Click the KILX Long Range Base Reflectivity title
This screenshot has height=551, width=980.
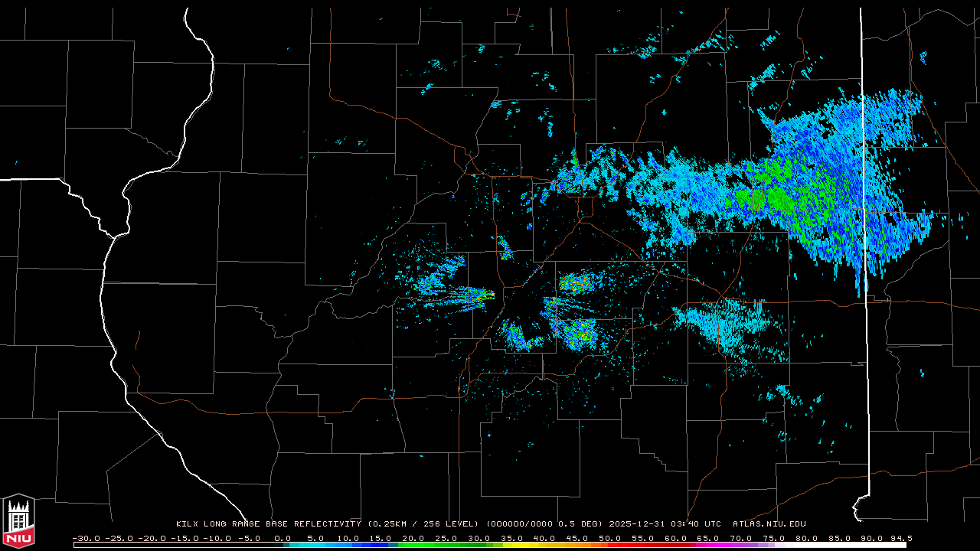[268, 524]
